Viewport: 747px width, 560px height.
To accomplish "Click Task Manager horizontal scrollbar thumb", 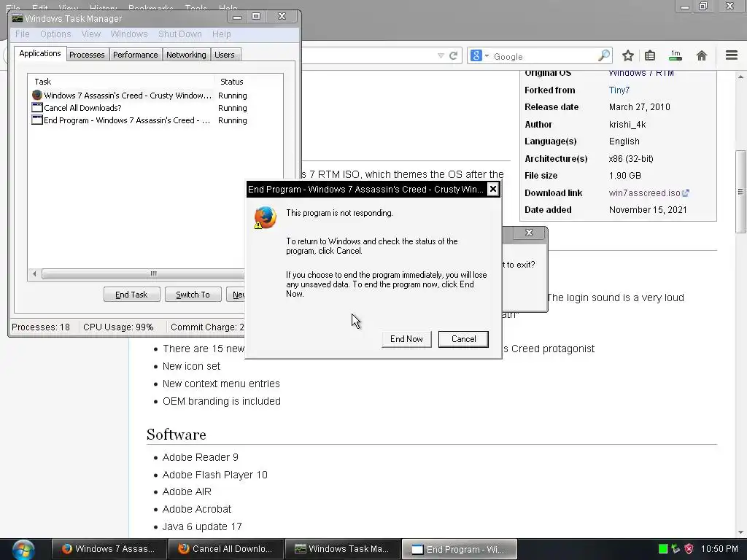I will pos(152,274).
